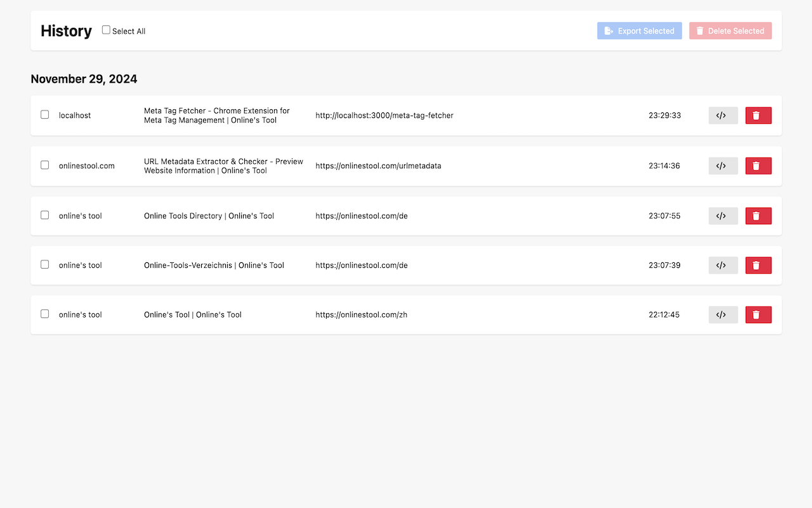The height and width of the screenshot is (508, 812).
Task: Check the localhost entry's checkbox
Action: click(44, 114)
